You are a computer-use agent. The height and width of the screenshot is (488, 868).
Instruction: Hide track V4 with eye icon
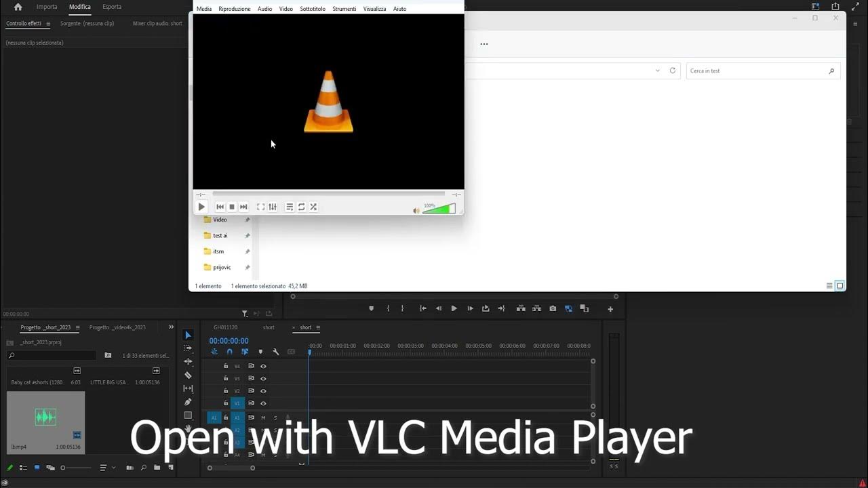[263, 366]
